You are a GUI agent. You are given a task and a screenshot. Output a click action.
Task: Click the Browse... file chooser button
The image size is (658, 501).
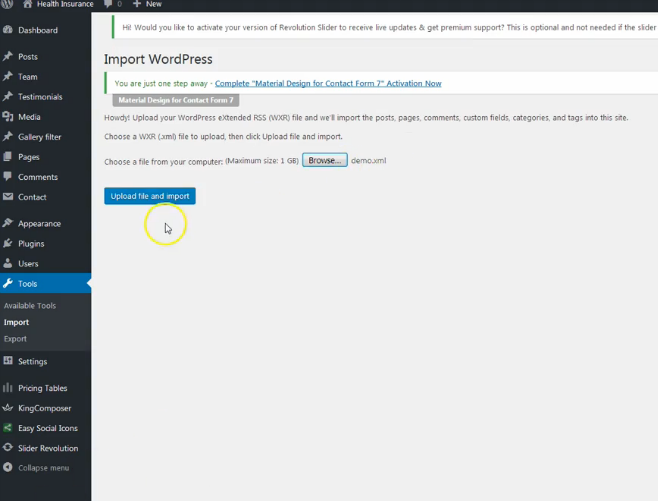click(x=324, y=160)
